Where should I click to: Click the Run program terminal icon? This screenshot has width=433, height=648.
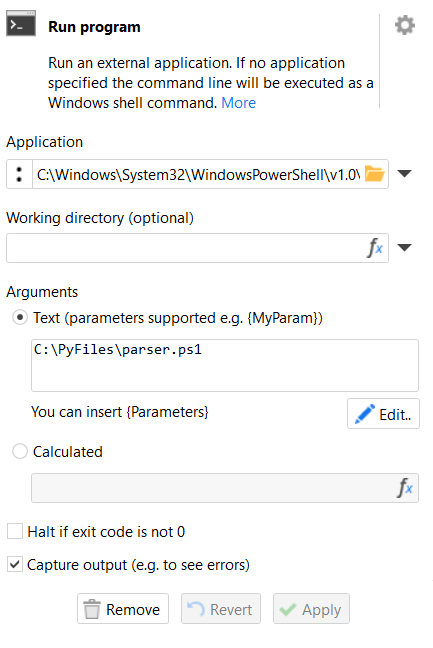click(21, 24)
